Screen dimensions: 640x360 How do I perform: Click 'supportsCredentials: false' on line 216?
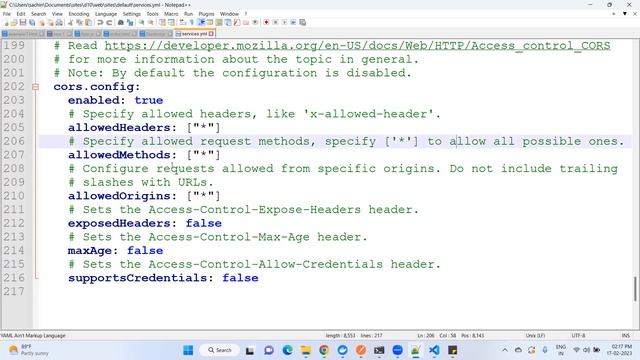163,278
